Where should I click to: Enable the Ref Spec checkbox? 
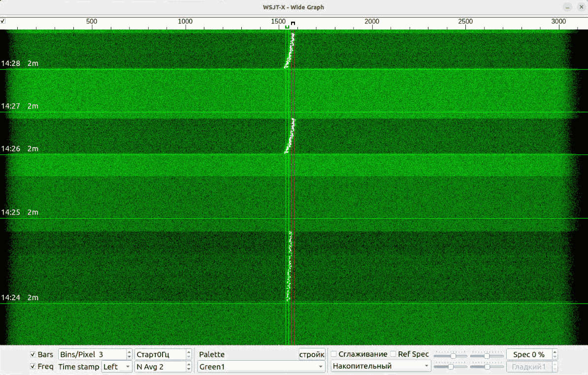point(393,354)
